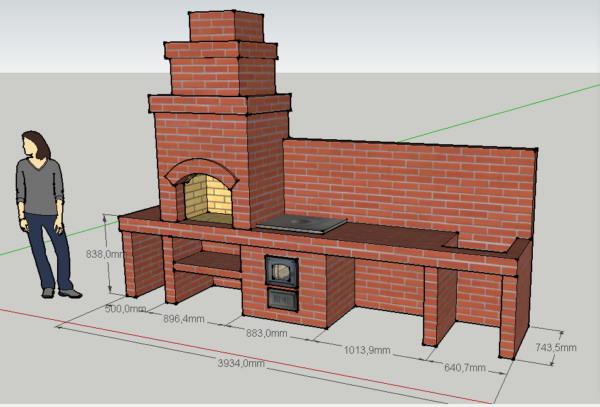Select the wooden shelf under the countertop
Screen dimensions: 600x407
tap(208, 264)
